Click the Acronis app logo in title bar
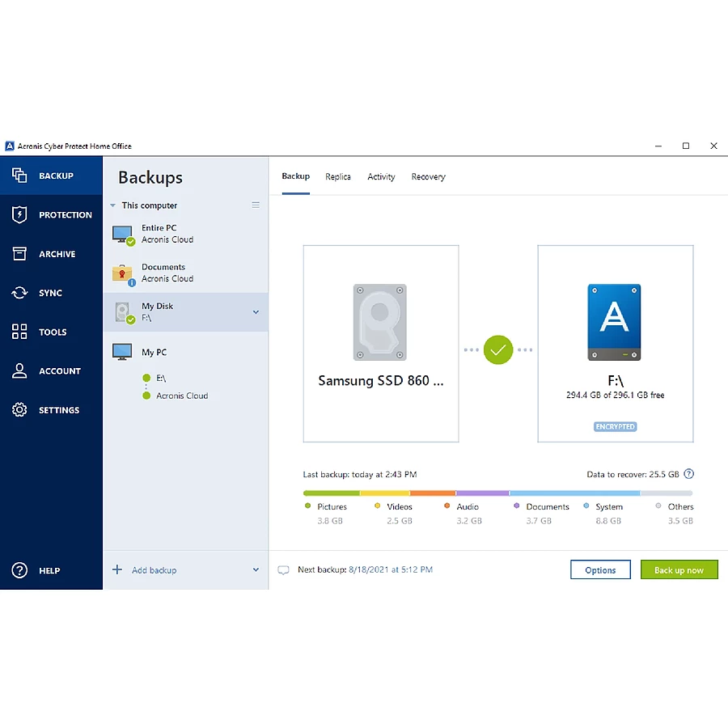 [x=9, y=146]
